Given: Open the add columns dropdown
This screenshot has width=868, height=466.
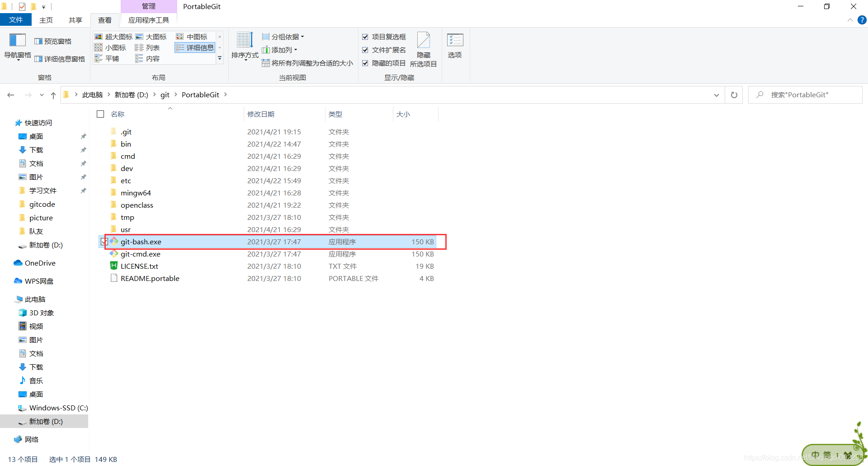Looking at the screenshot, I should [280, 50].
